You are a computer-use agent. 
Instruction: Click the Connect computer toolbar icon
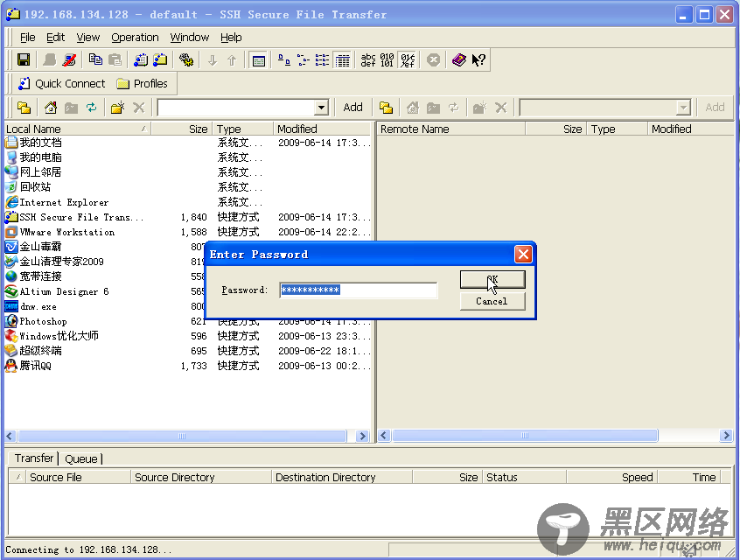50,60
